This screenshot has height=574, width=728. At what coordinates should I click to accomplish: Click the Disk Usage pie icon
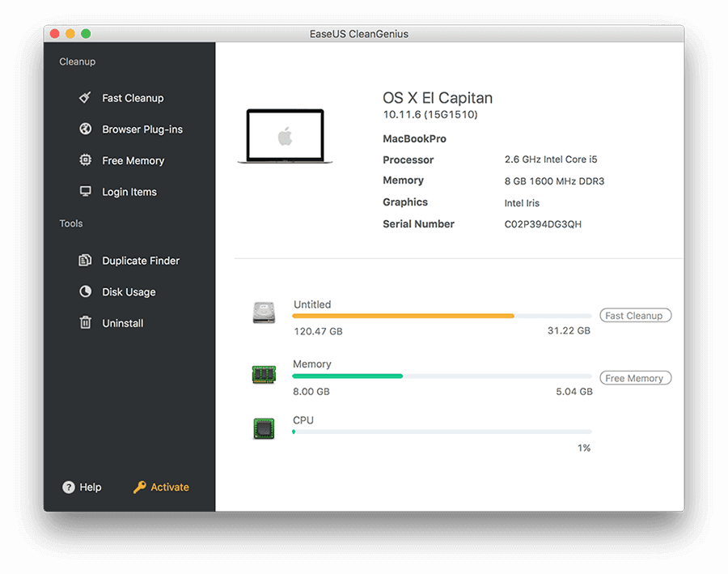coord(86,291)
